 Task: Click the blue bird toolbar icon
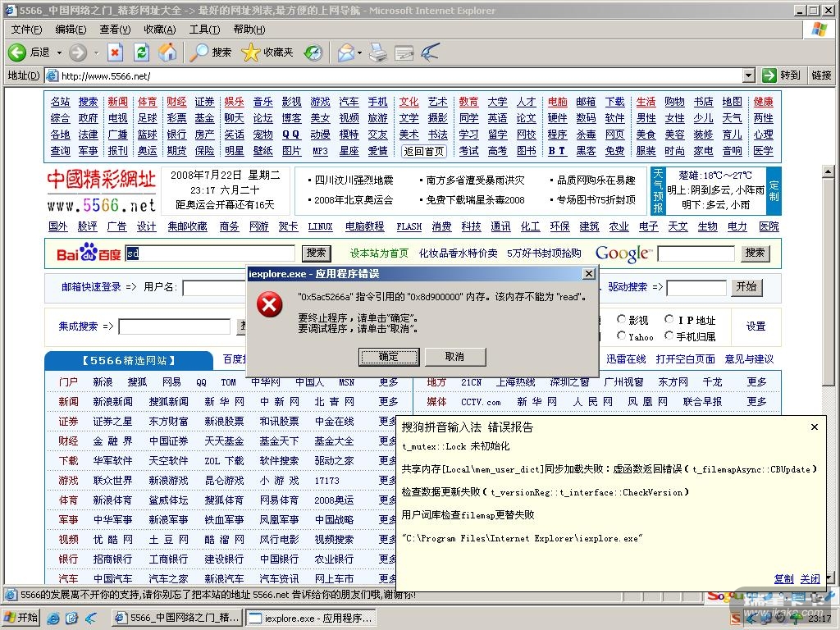click(x=430, y=52)
